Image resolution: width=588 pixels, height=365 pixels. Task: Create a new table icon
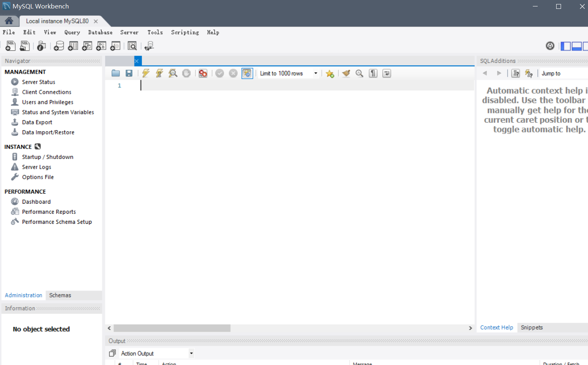point(73,46)
